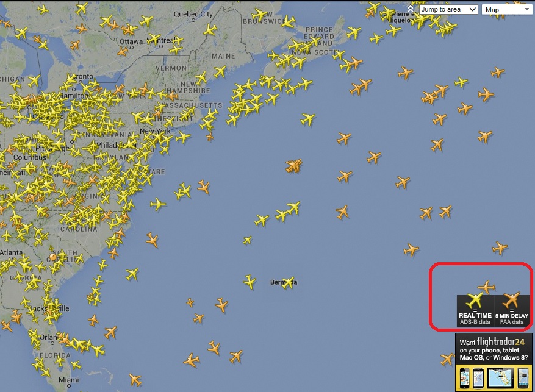Click the tablet screenshot in the ad
The image size is (535, 392).
click(500, 378)
